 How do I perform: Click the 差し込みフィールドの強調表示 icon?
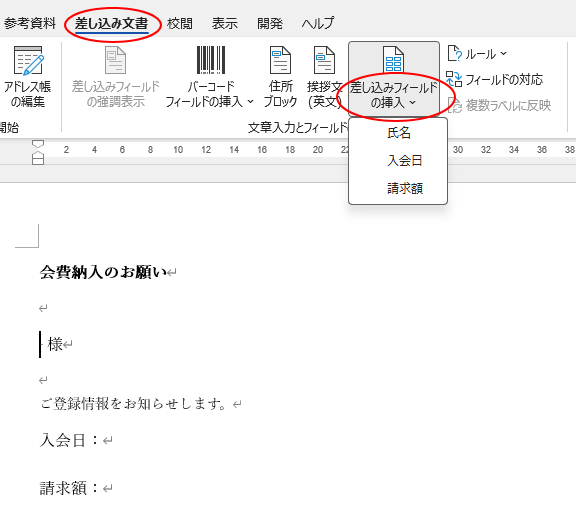(x=115, y=60)
